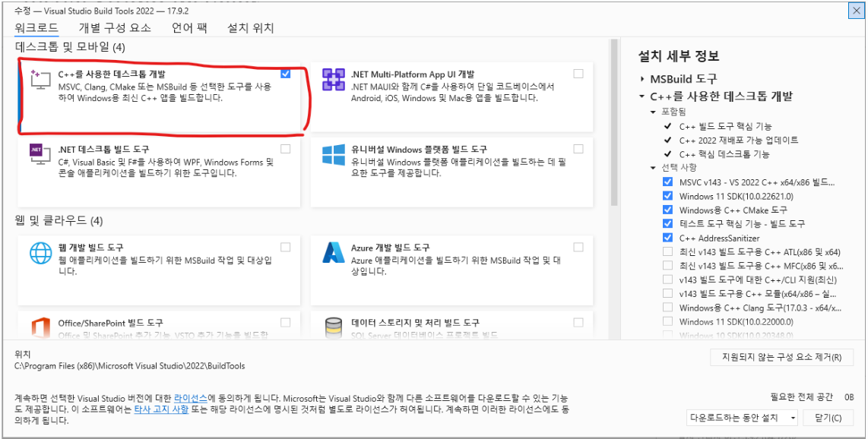Screen dimensions: 868x439
Task: Click the 설치 세부 정보 heading
Action: tap(679, 56)
